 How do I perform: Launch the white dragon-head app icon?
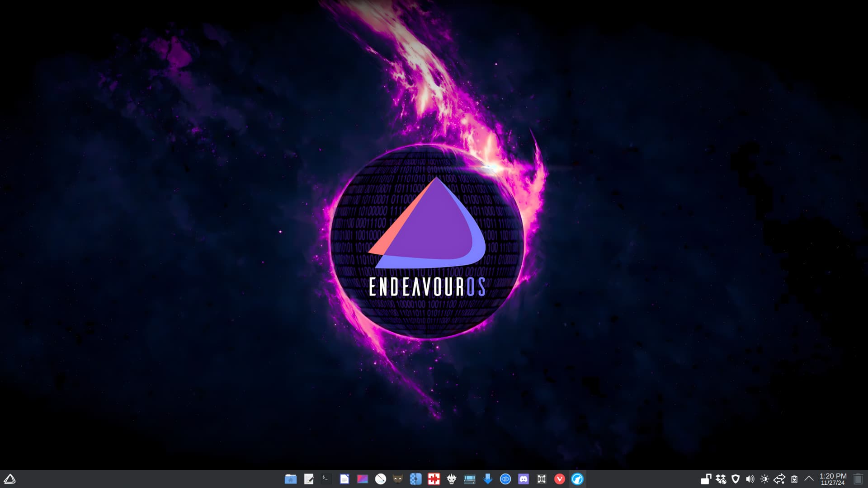click(x=452, y=479)
